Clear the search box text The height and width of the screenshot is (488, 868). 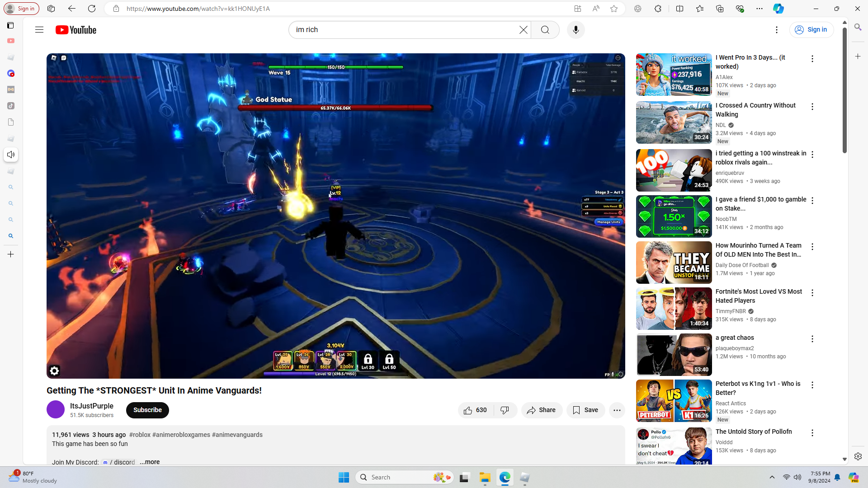click(523, 30)
